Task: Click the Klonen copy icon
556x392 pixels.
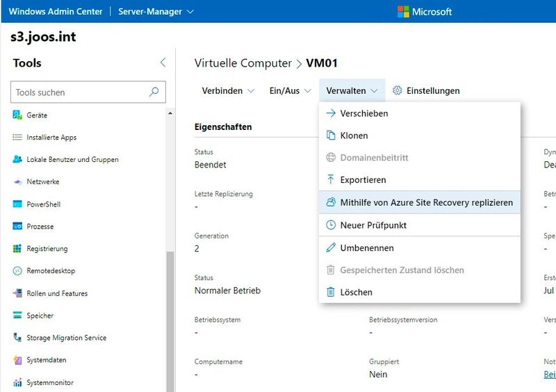Action: coord(331,135)
